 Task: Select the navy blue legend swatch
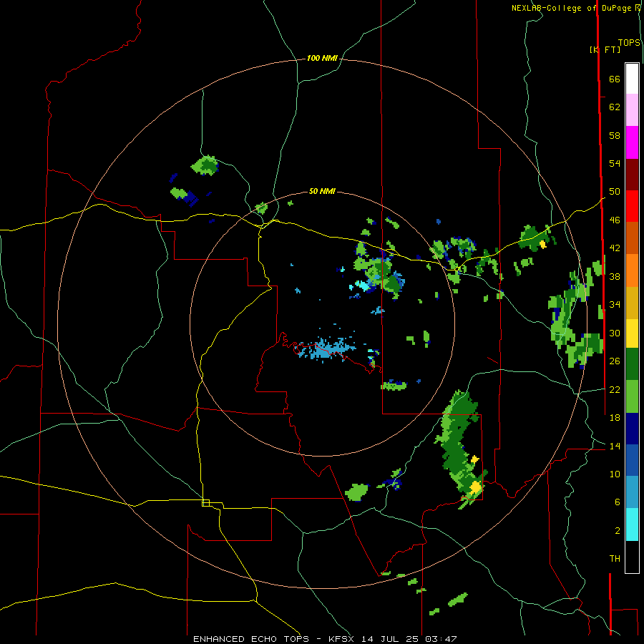click(x=632, y=429)
